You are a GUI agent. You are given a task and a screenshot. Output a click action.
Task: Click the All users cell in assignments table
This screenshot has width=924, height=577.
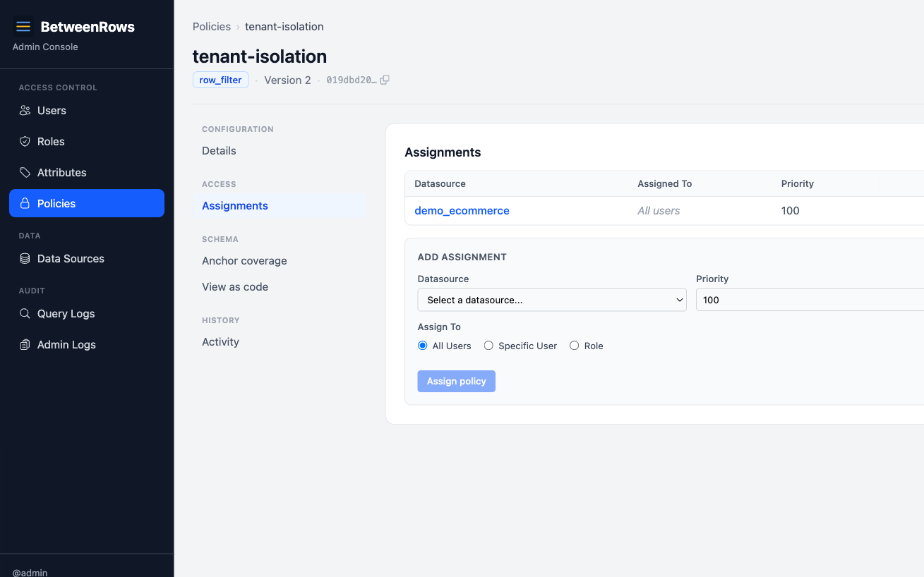point(659,211)
